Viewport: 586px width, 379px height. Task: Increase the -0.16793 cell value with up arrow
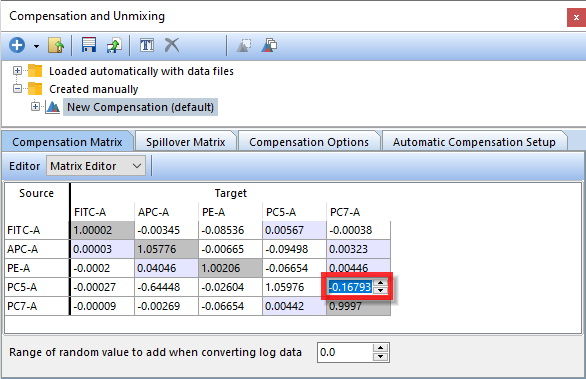coord(380,283)
